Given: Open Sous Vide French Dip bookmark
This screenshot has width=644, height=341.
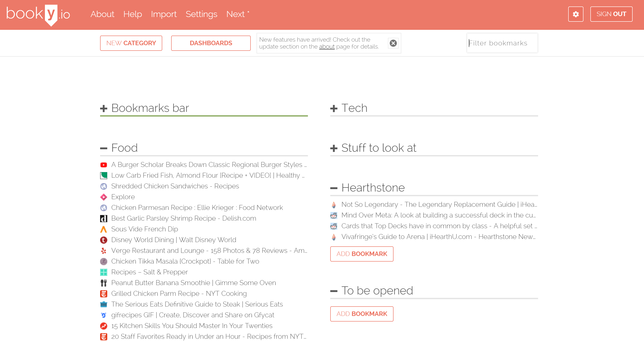Looking at the screenshot, I should (145, 229).
